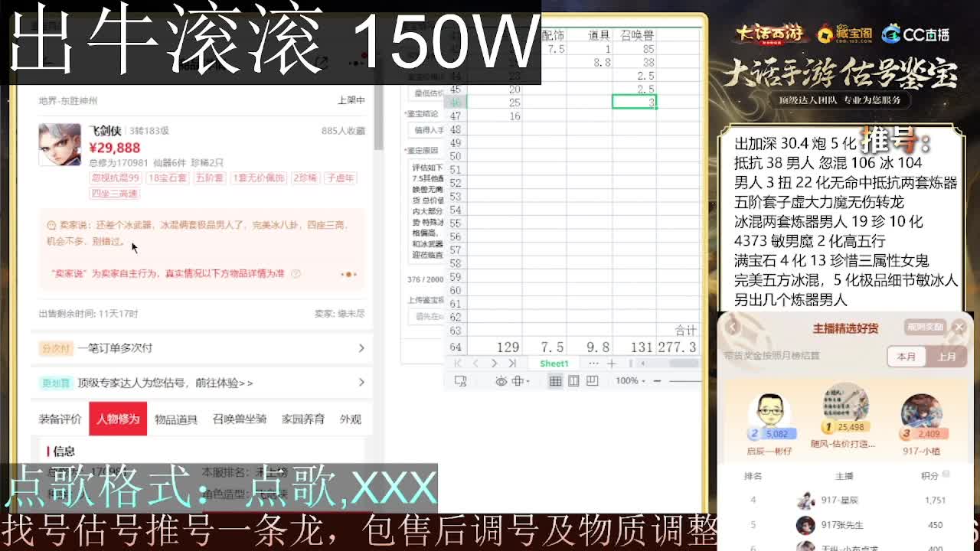The image size is (980, 551).
Task: Click the 2珍稀 tag
Action: click(305, 178)
